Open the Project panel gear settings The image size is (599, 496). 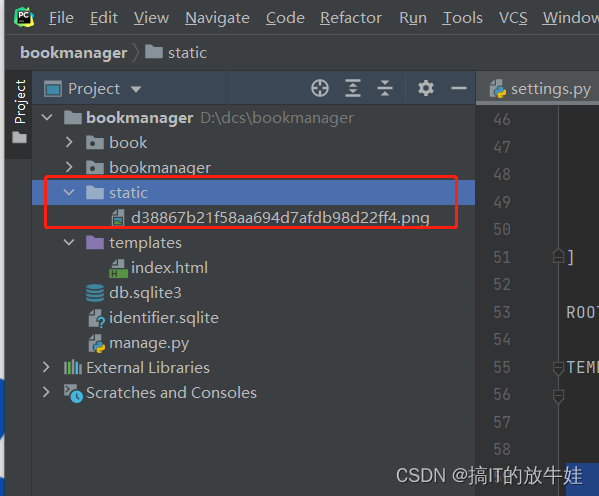[x=426, y=88]
